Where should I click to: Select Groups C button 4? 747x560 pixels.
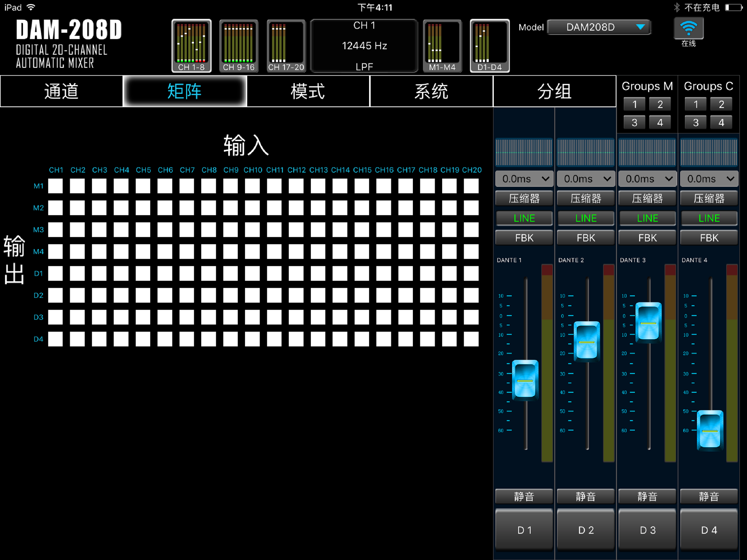[721, 122]
